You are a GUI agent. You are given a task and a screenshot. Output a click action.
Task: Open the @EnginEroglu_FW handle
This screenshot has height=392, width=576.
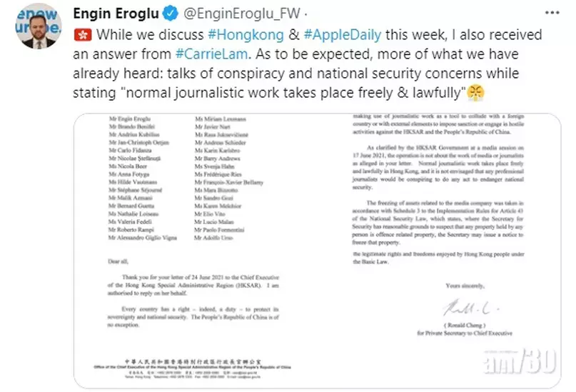coord(242,14)
